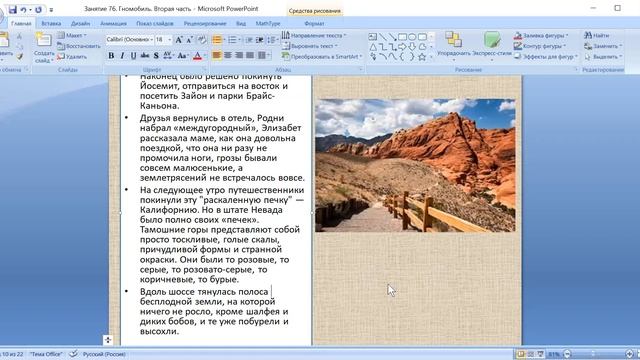Switch to Анимация tab
The image size is (640, 360).
tap(113, 24)
